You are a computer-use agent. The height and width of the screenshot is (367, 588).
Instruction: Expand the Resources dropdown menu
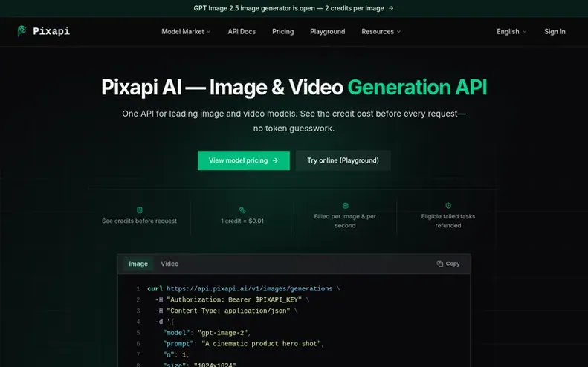(x=381, y=31)
